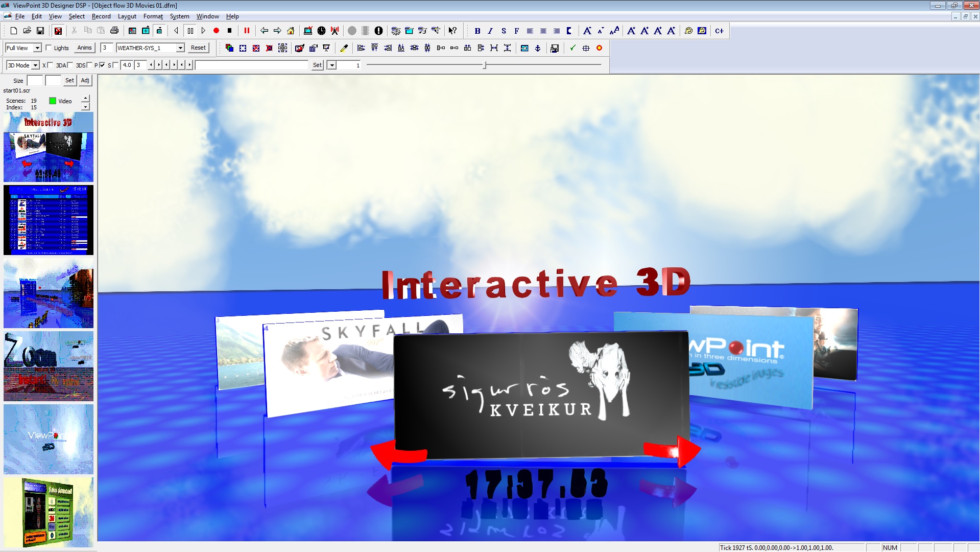Viewport: 980px width, 552px height.
Task: Click the tile grid arrangement icon
Action: coord(282,48)
